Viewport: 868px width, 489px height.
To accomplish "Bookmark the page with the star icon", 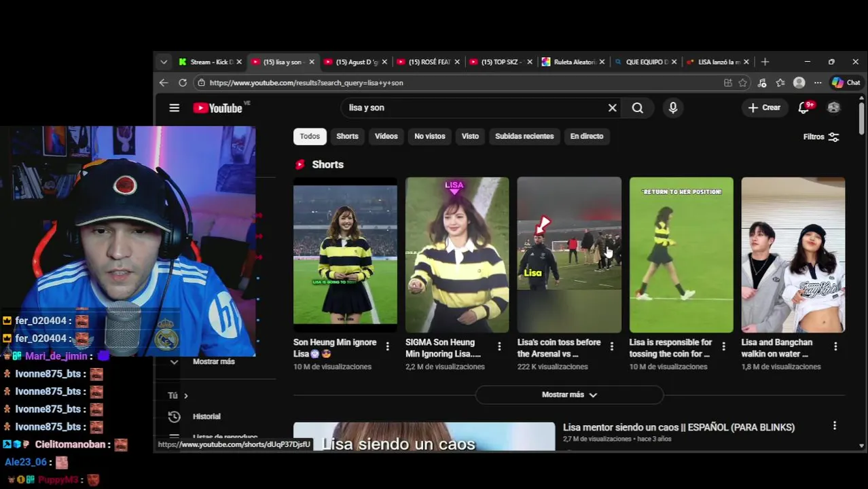I will pyautogui.click(x=743, y=82).
